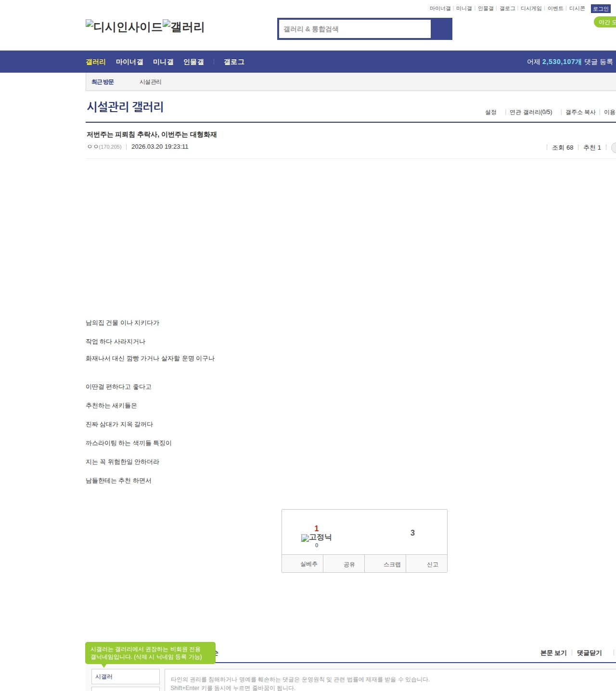
Task: Focus the comment text area
Action: (390, 680)
